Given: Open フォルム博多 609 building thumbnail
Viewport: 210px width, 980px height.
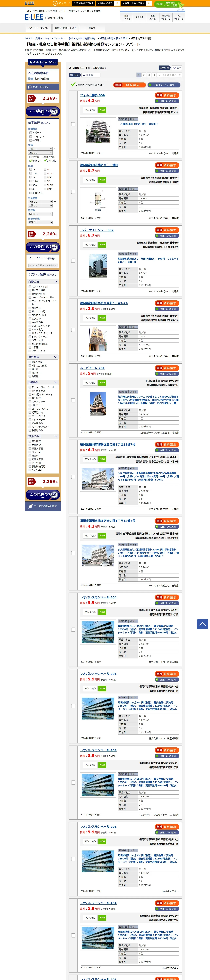Looking at the screenshot, I should tap(98, 131).
